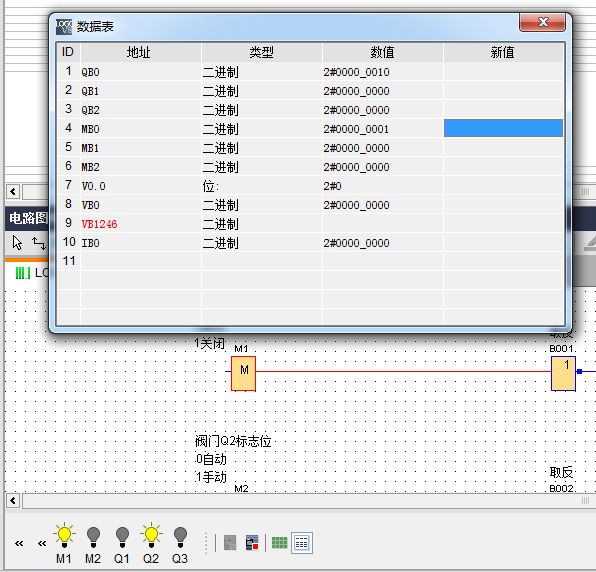This screenshot has width=596, height=572.
Task: Click the 取反 label above B002
Action: tap(561, 472)
